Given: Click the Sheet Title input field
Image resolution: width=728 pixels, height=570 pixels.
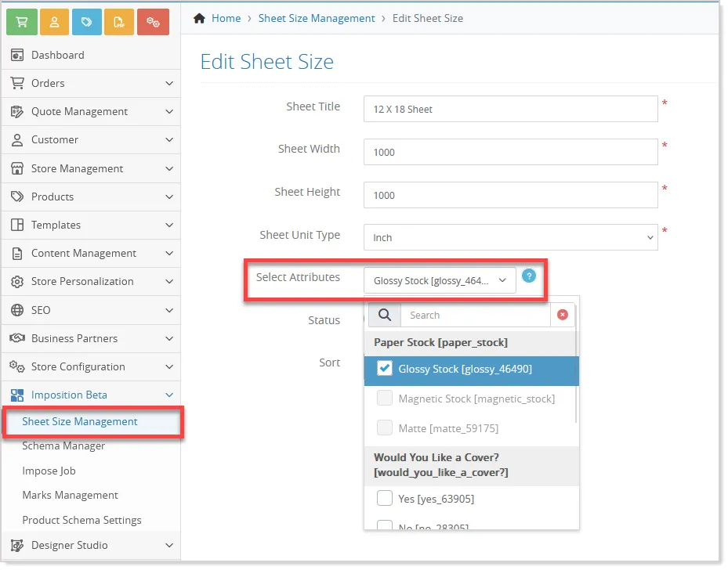Looking at the screenshot, I should (511, 109).
